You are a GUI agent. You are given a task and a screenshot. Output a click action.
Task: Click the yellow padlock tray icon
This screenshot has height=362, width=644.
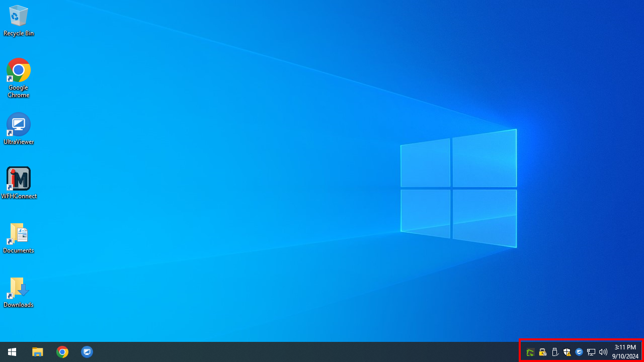pos(542,352)
